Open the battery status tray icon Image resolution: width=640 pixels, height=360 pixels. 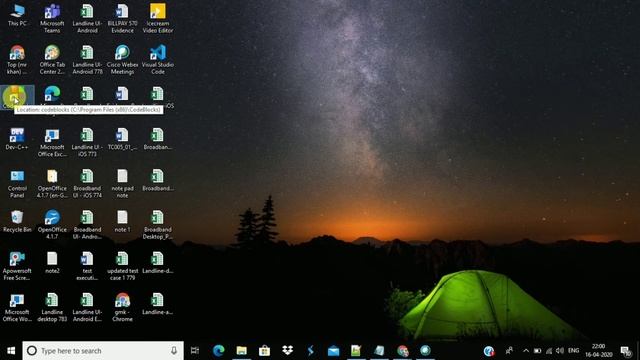[537, 351]
